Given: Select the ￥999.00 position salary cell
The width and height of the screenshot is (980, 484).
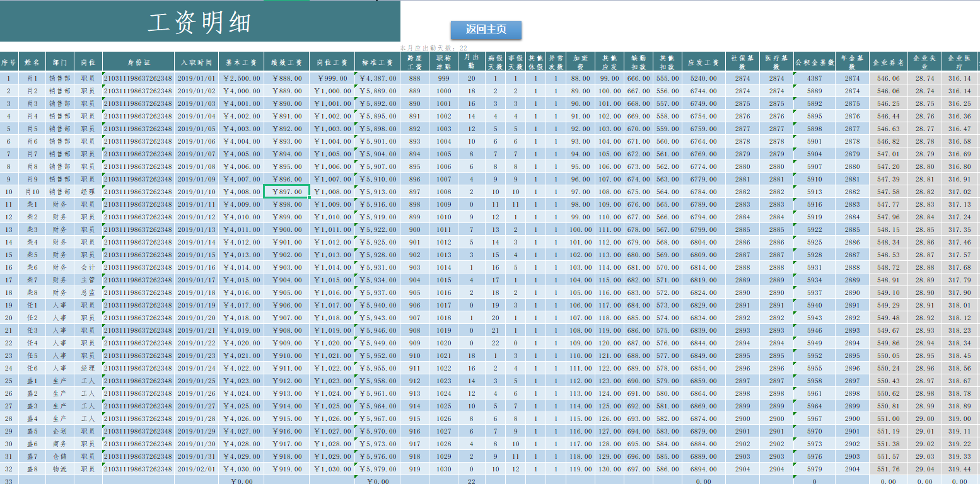Looking at the screenshot, I should click(x=332, y=79).
